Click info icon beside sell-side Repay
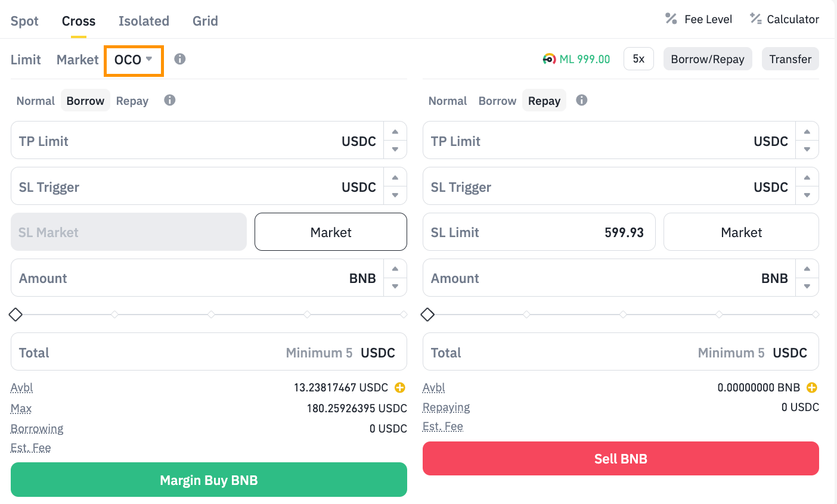The image size is (837, 504). (582, 100)
